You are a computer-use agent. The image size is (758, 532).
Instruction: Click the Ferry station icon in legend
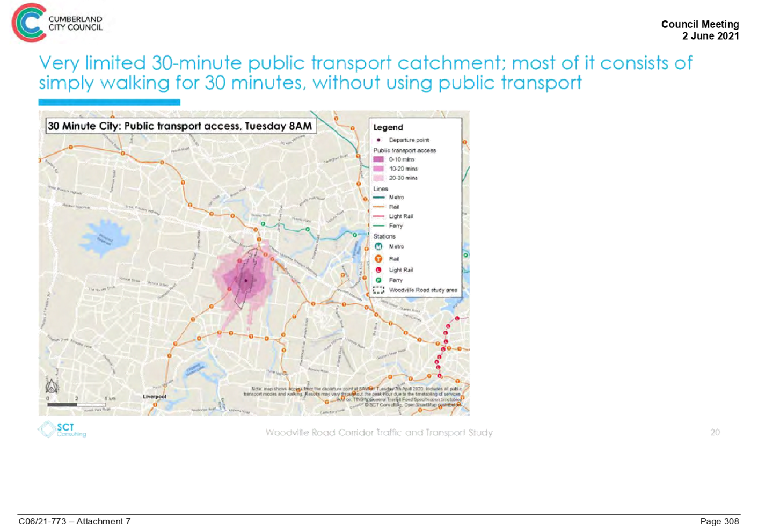point(378,280)
